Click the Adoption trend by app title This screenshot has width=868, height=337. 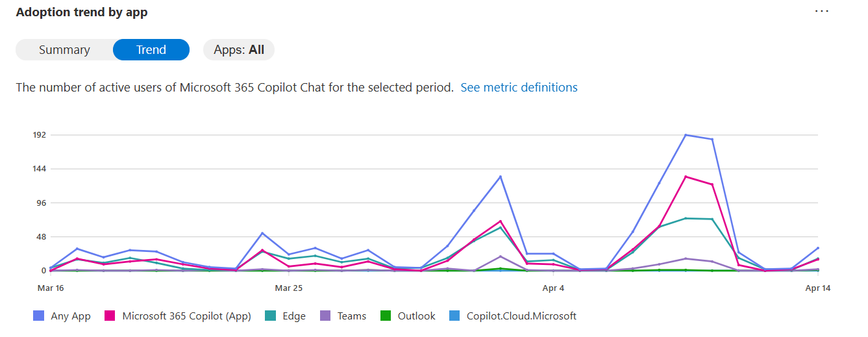pyautogui.click(x=82, y=12)
